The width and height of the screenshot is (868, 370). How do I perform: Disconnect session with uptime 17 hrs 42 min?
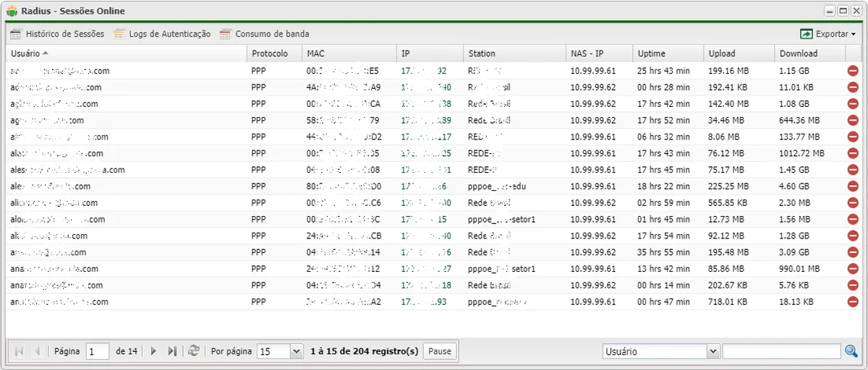[854, 104]
